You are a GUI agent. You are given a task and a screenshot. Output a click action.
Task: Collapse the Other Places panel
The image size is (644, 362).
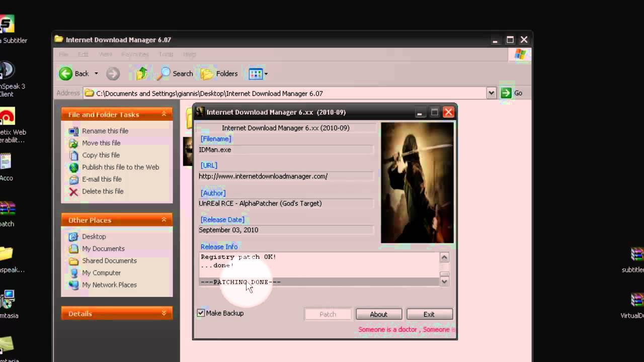tap(164, 220)
